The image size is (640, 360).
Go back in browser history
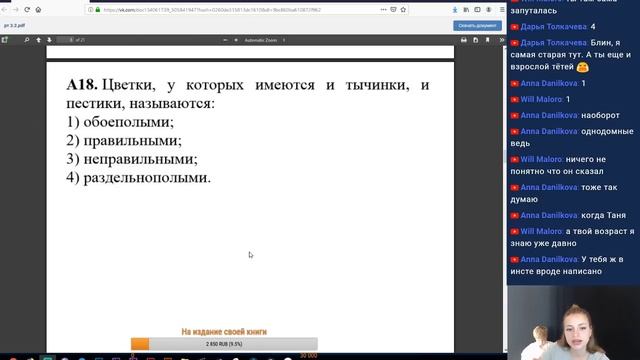point(4,9)
